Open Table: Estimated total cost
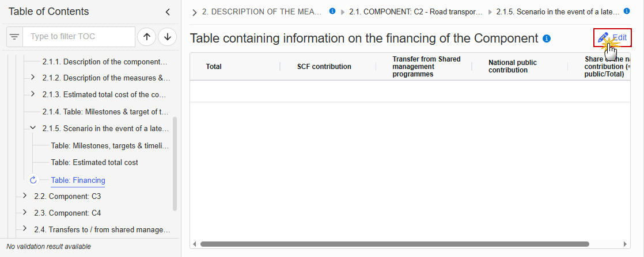The height and width of the screenshot is (257, 644). [x=94, y=162]
